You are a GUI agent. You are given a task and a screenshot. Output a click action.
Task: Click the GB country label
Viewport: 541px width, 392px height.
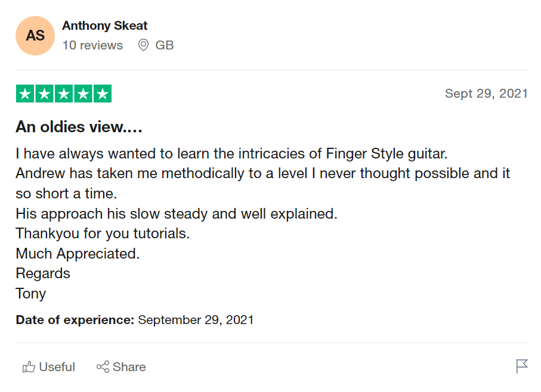(165, 45)
